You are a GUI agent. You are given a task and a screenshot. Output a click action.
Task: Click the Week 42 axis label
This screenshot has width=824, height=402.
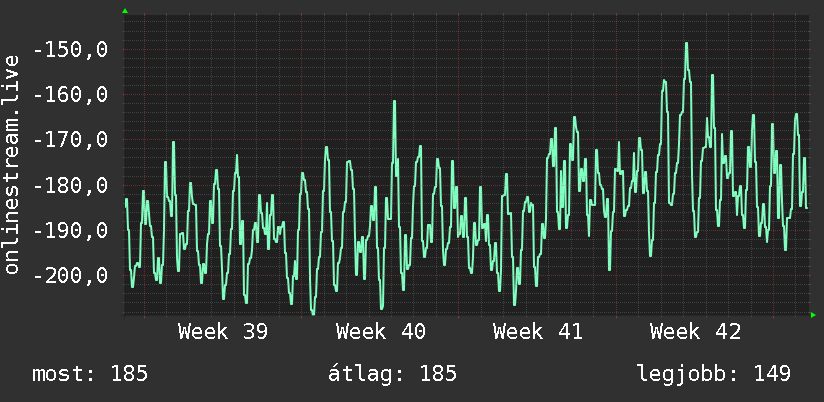(x=695, y=332)
